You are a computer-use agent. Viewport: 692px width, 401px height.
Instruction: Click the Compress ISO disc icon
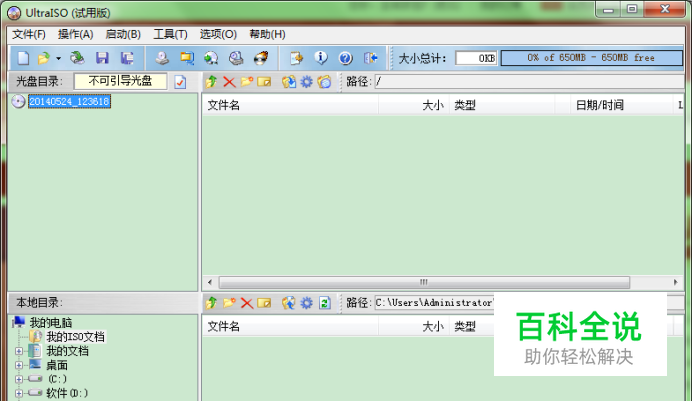tap(211, 58)
